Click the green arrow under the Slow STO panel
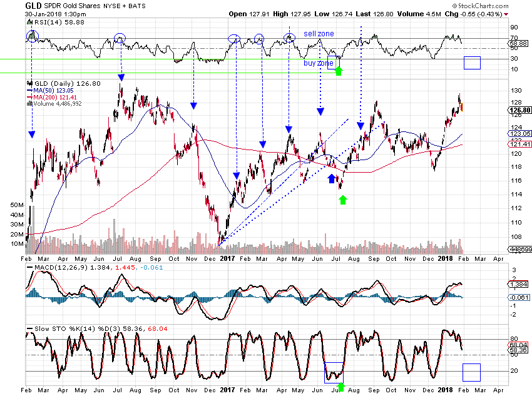The height and width of the screenshot is (396, 532). pyautogui.click(x=341, y=388)
